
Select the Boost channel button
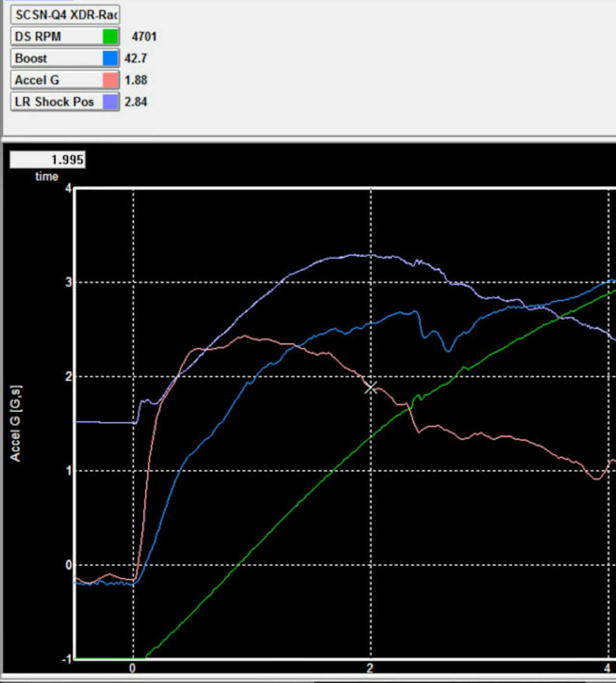click(x=56, y=58)
